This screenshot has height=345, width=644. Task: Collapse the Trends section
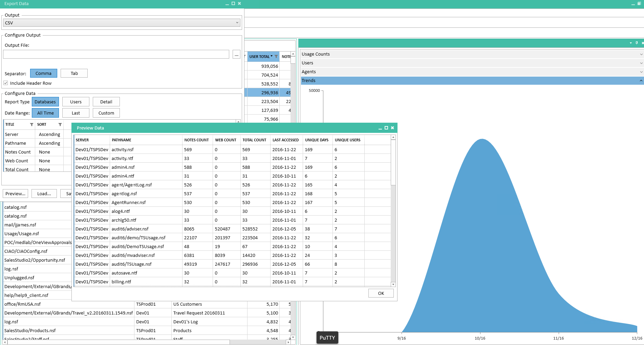coord(472,80)
